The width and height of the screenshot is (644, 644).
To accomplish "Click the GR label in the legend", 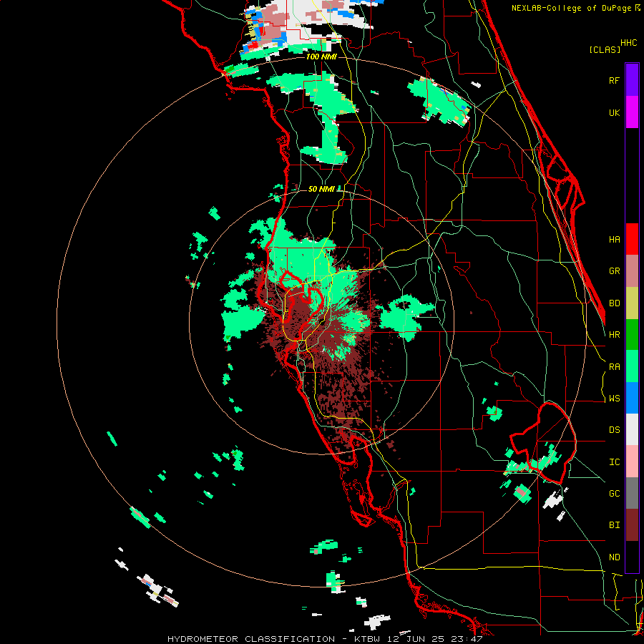I will (x=614, y=270).
